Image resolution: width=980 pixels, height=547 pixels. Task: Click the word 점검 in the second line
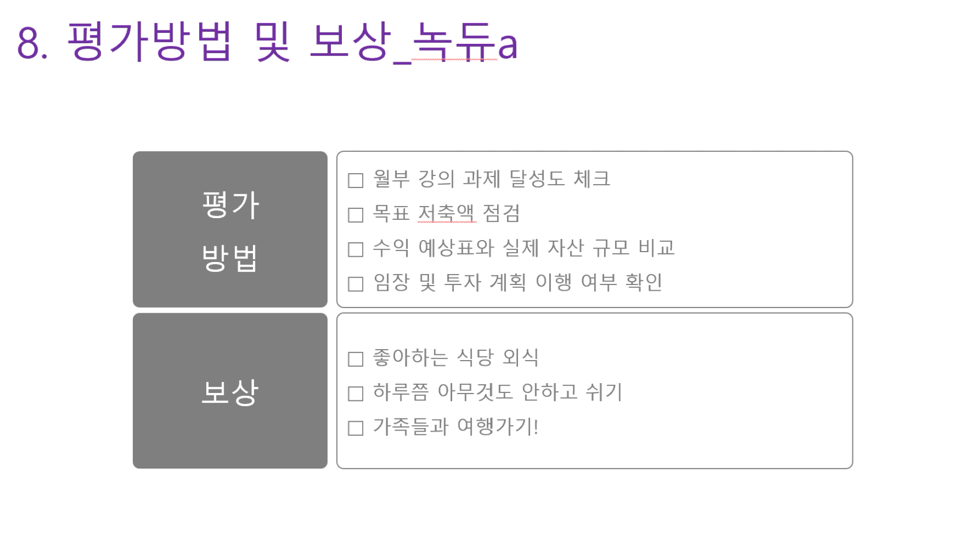(x=501, y=213)
